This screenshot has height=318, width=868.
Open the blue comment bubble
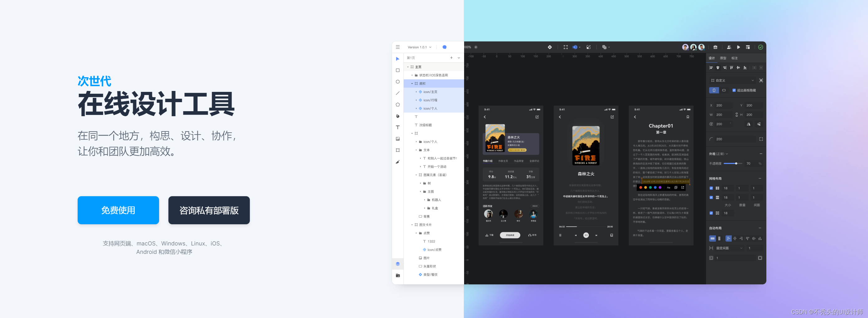tap(444, 47)
